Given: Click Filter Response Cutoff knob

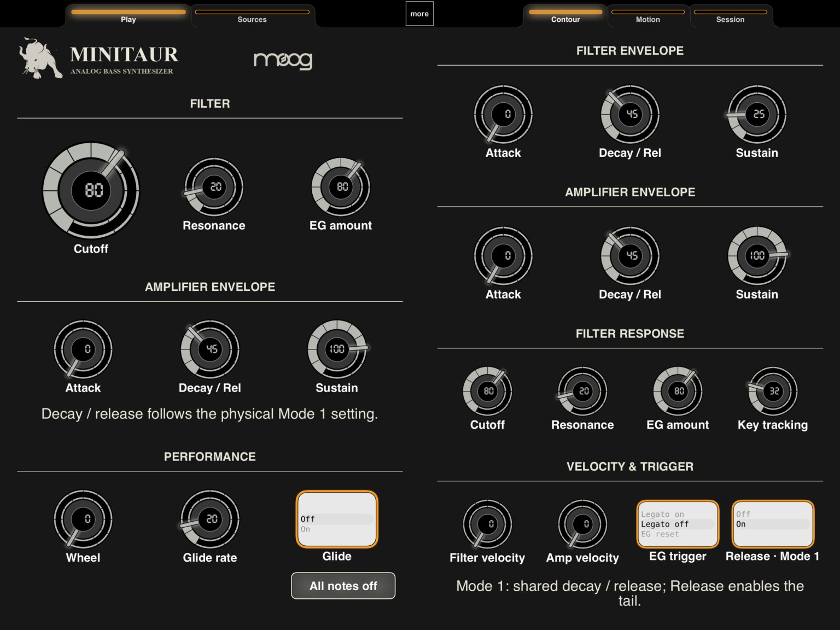Looking at the screenshot, I should coord(487,391).
